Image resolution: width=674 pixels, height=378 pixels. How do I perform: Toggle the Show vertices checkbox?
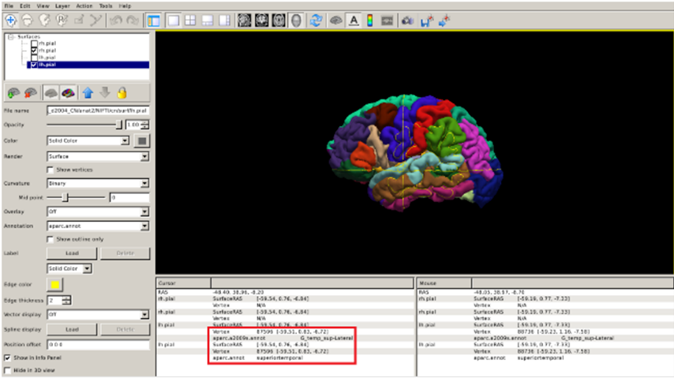(50, 170)
